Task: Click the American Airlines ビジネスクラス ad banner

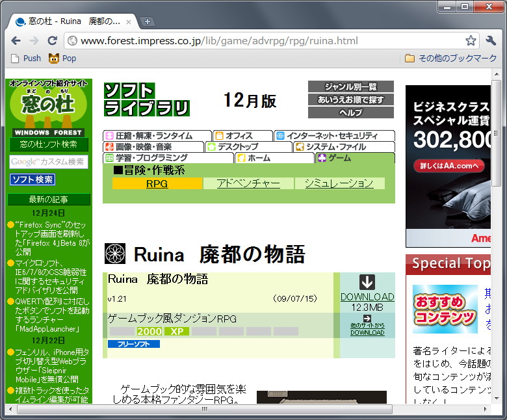Action: pos(448,166)
